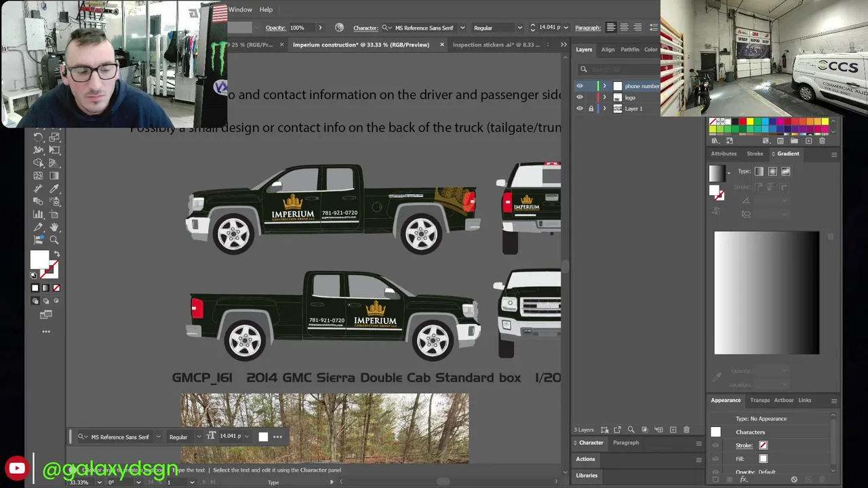Click Stroke link in Appearance panel

click(x=744, y=445)
